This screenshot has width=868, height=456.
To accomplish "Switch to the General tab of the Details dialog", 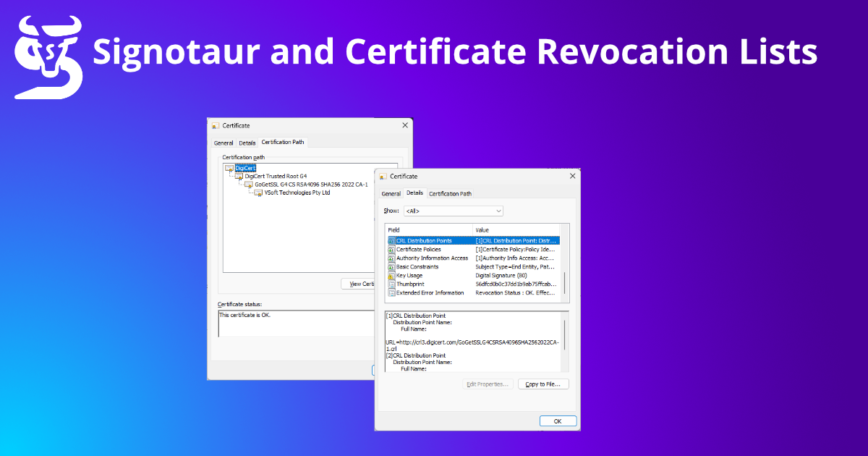I will coord(391,193).
